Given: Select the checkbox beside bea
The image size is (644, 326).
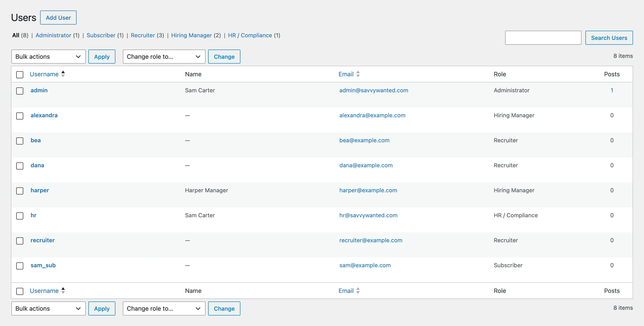Looking at the screenshot, I should pyautogui.click(x=20, y=141).
